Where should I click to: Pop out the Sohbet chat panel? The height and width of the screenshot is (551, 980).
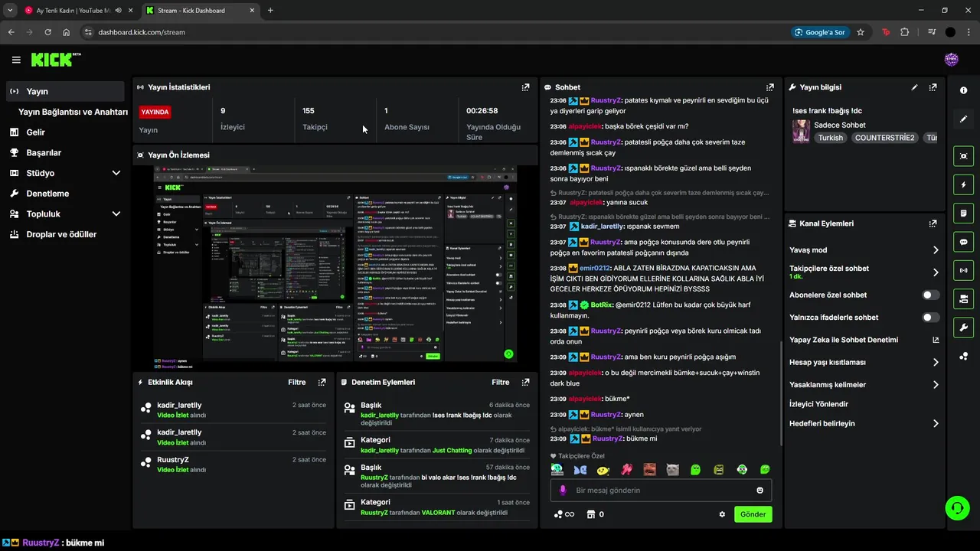click(x=770, y=87)
